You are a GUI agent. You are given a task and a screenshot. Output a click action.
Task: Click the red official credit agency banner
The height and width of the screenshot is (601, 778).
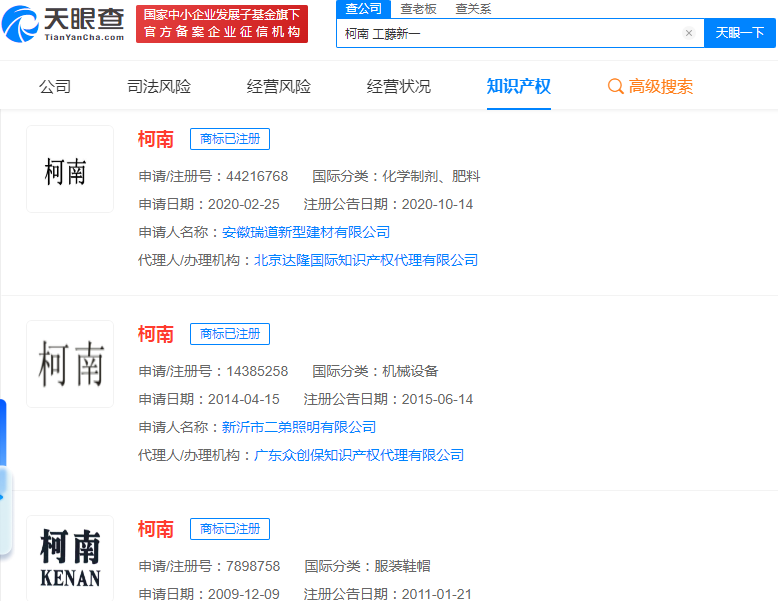coord(222,24)
